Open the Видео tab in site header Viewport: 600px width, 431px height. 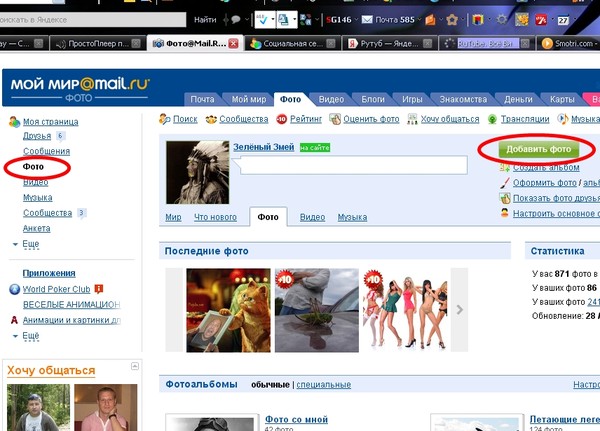(331, 100)
